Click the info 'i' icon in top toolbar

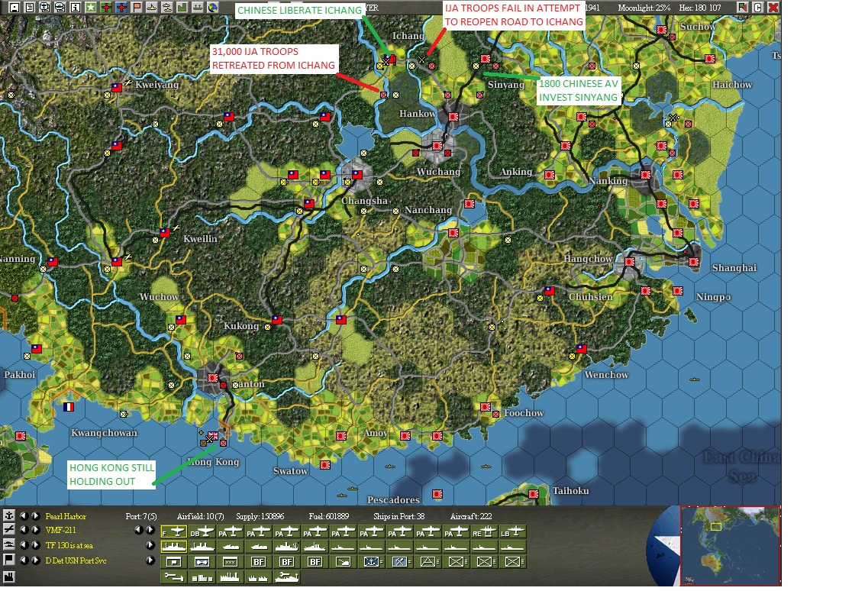click(76, 7)
